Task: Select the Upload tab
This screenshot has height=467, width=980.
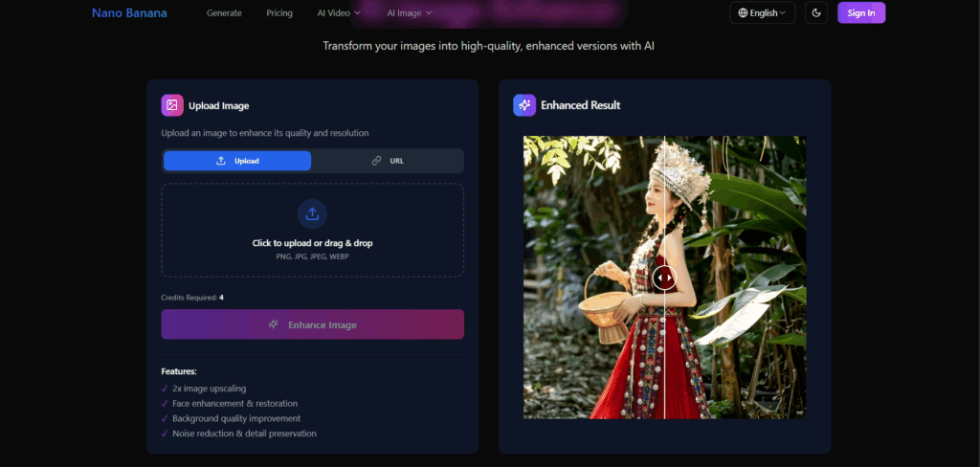Action: [237, 161]
